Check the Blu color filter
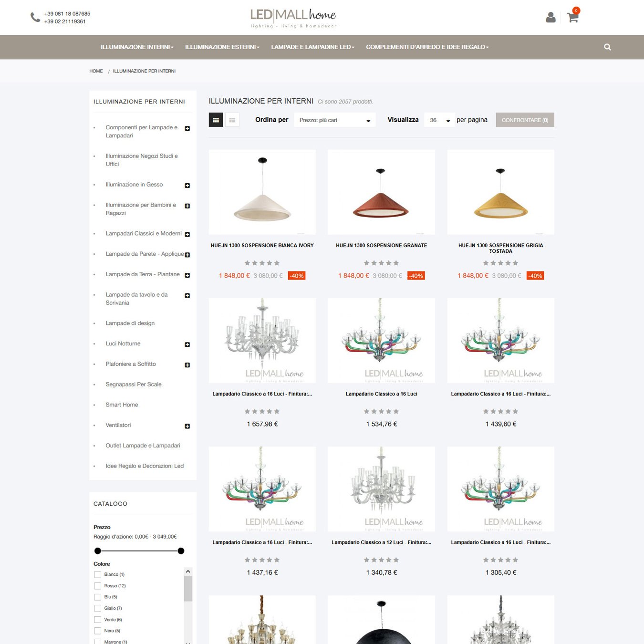 (x=98, y=597)
